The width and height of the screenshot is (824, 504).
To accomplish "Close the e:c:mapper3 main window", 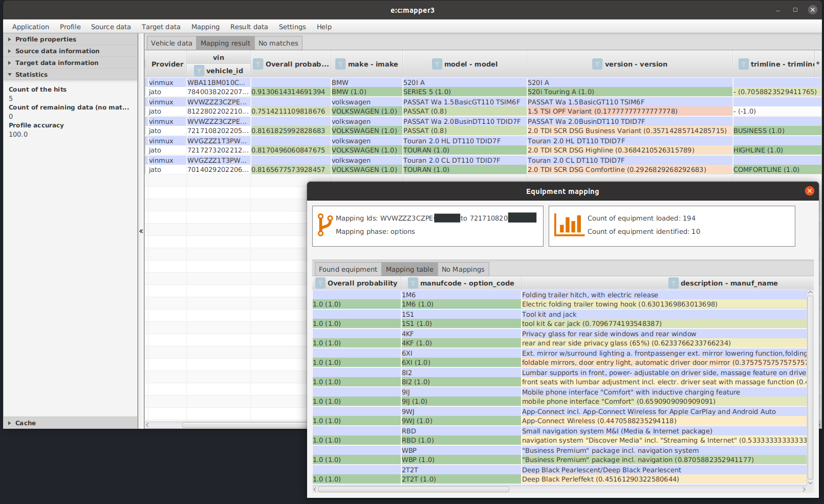I will pyautogui.click(x=813, y=10).
